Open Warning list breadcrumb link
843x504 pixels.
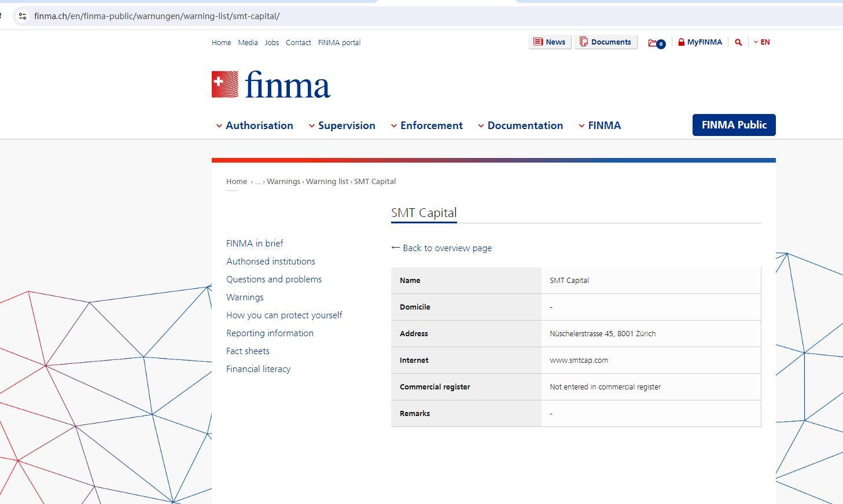327,182
